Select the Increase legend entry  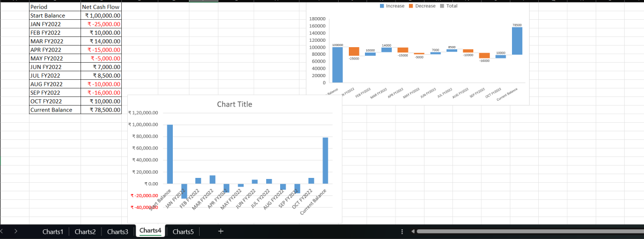(x=393, y=6)
